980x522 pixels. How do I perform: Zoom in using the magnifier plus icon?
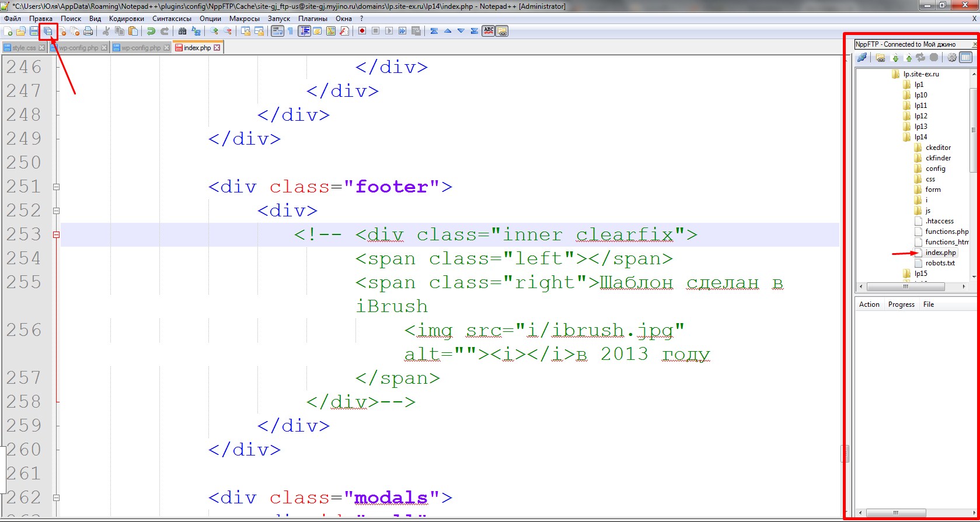tap(214, 31)
